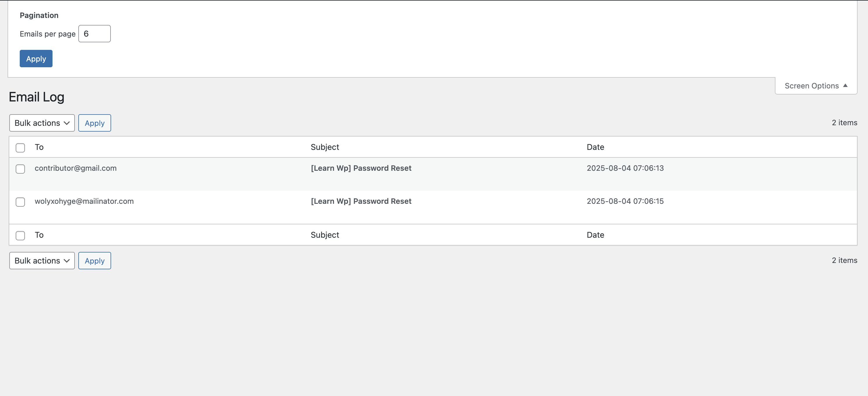Open the top Bulk actions dropdown
The height and width of the screenshot is (396, 868).
[x=42, y=123]
